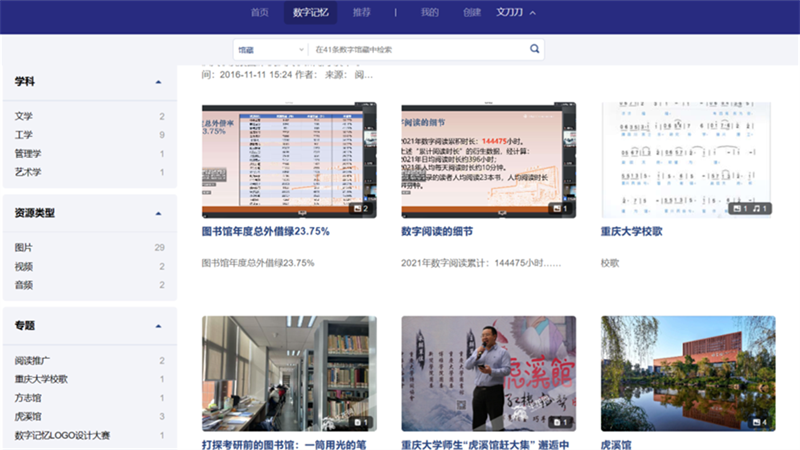Open the library bookshelf photo thumbnail
The height and width of the screenshot is (450, 800).
pos(289,373)
